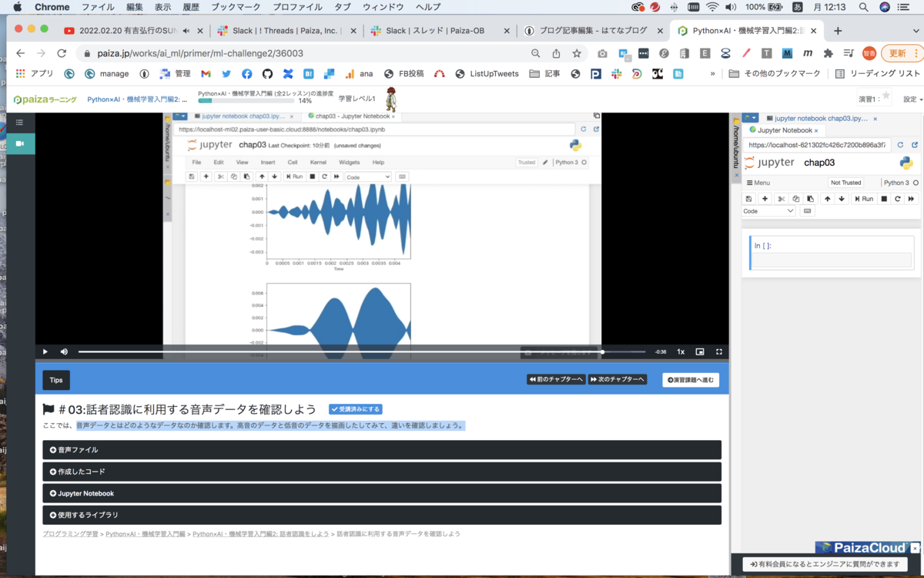Restart kernel with circular arrow icon
Viewport: 924px width, 578px height.
coord(898,198)
